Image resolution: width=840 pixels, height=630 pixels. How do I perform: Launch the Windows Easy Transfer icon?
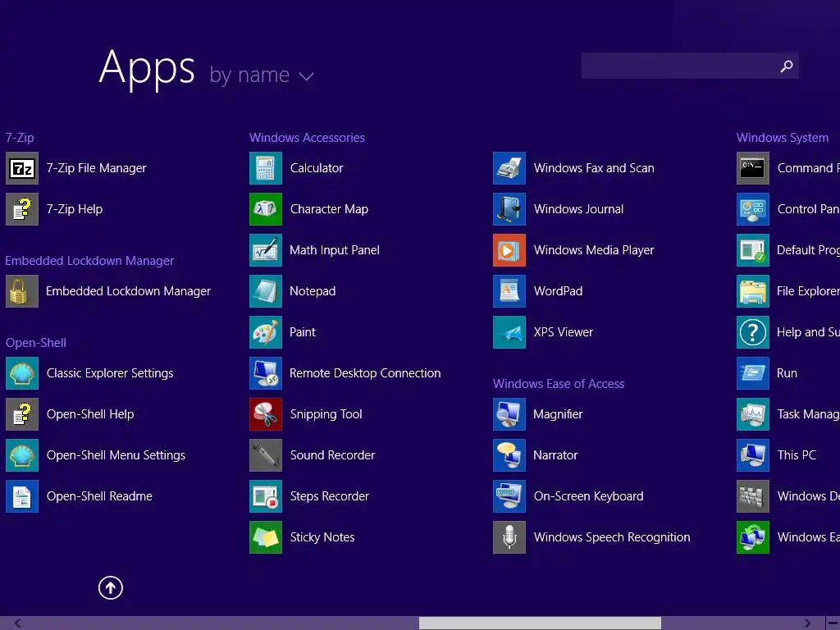[x=753, y=537]
